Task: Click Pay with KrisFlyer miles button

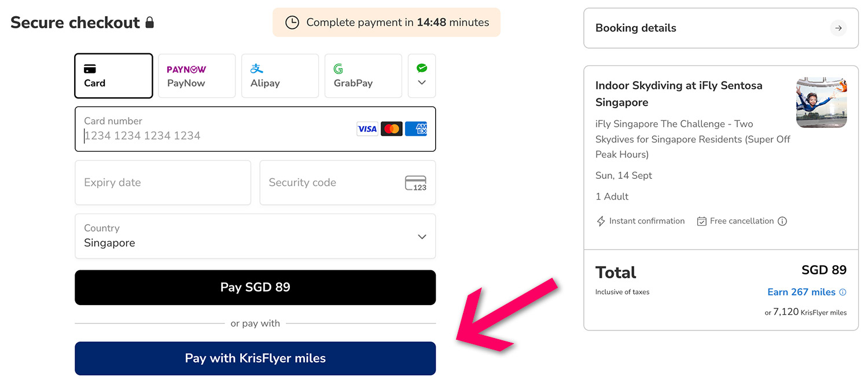Action: 255,358
